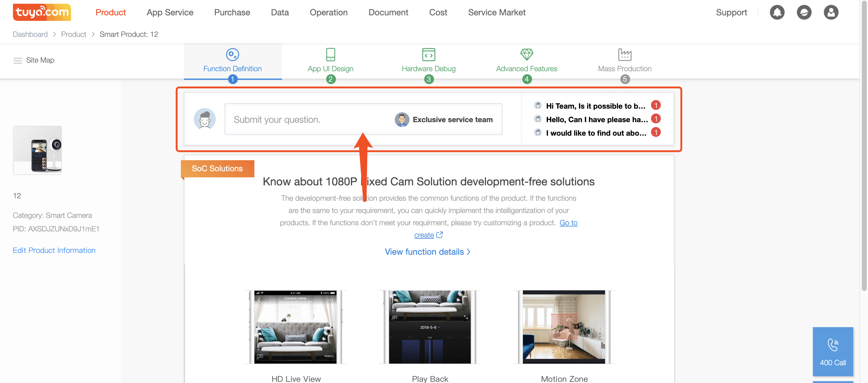This screenshot has width=868, height=383.
Task: Click the HD Live View preview image
Action: (295, 327)
